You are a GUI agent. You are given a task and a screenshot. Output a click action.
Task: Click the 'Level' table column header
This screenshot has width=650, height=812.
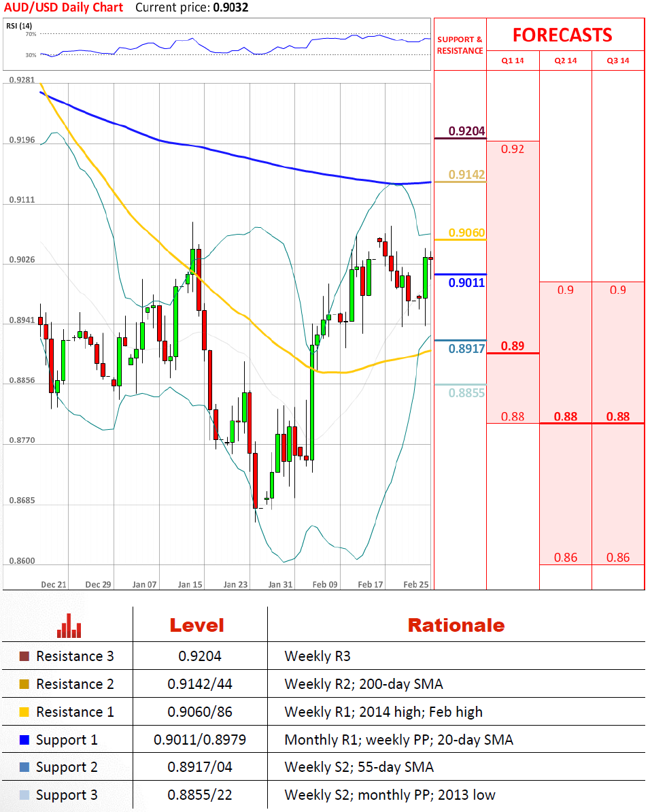tap(196, 626)
